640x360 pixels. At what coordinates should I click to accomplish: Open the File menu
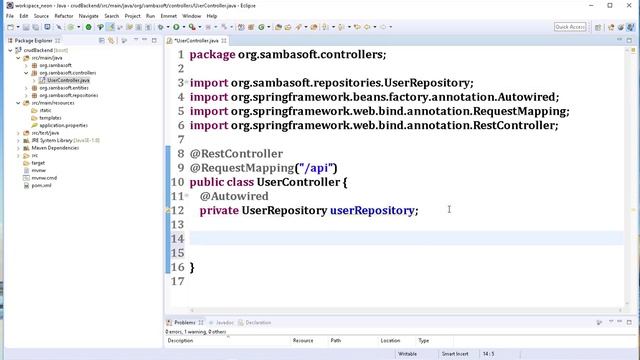pyautogui.click(x=10, y=16)
